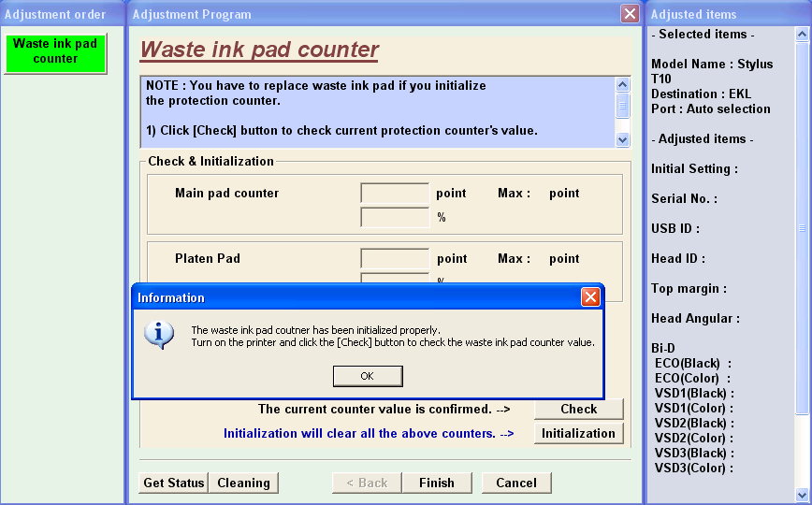Click the note box scroll down arrow
Viewport: 812px width, 505px height.
coord(623,139)
